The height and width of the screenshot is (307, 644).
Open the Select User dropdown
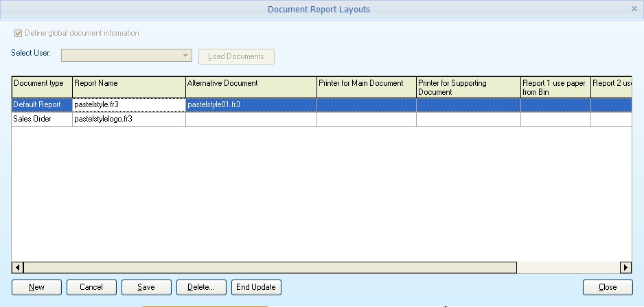click(186, 56)
